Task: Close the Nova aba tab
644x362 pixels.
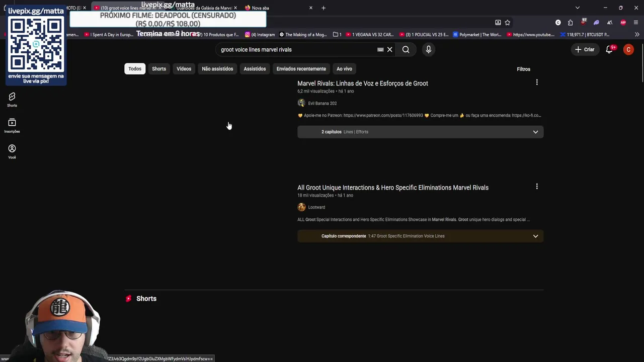Action: pos(310,8)
